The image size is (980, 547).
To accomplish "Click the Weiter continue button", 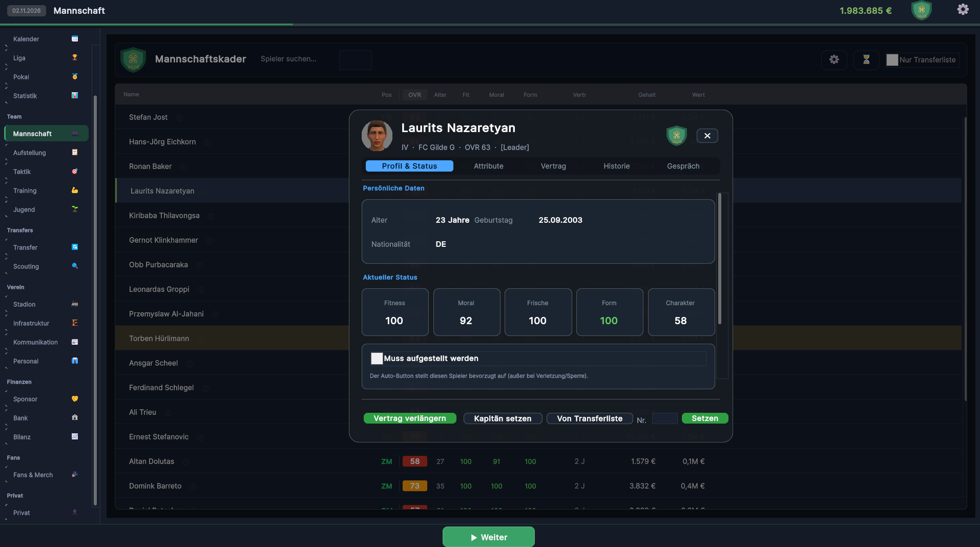I will (489, 537).
